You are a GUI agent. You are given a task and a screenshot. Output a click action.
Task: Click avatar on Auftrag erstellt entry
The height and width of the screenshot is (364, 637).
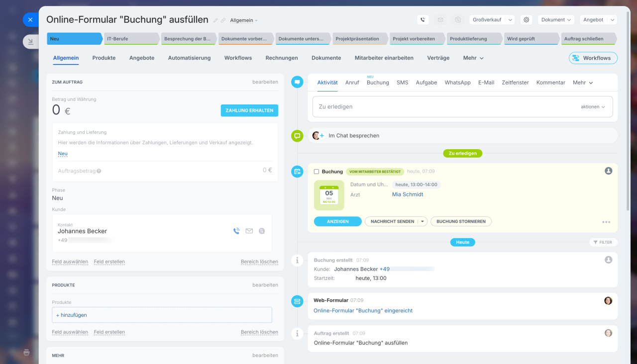tap(608, 333)
